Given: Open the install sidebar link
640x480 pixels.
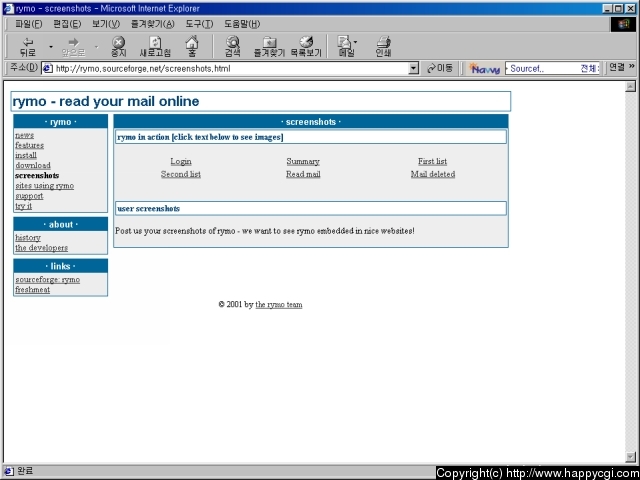Looking at the screenshot, I should [26, 156].
